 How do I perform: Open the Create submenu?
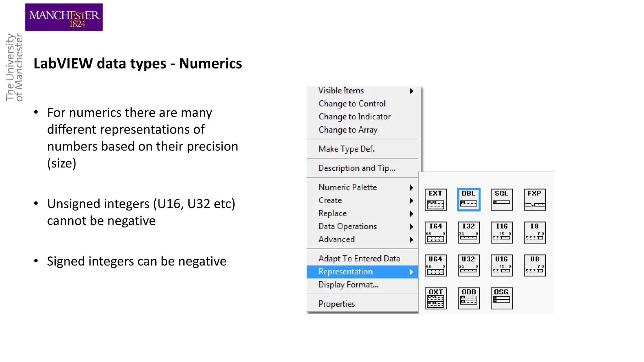[x=363, y=200]
